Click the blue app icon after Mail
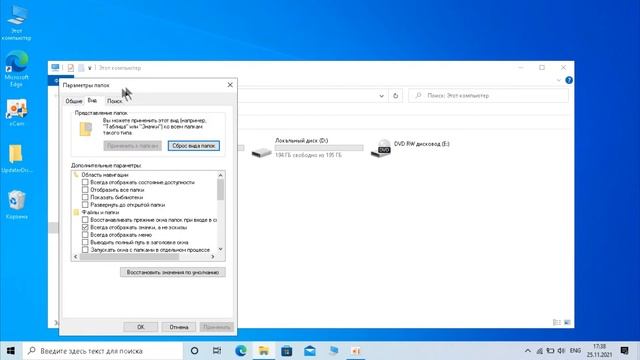Screen dimensions: 640x360 [333, 351]
